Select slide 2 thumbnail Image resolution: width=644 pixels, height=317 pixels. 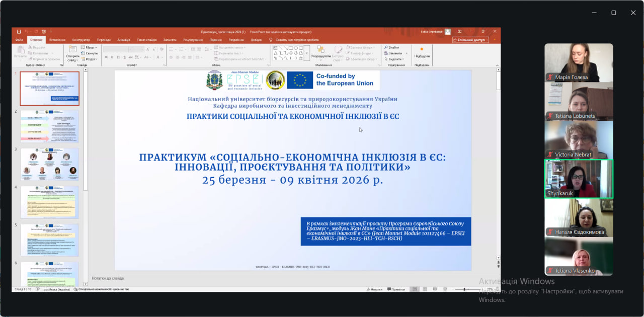(x=49, y=126)
